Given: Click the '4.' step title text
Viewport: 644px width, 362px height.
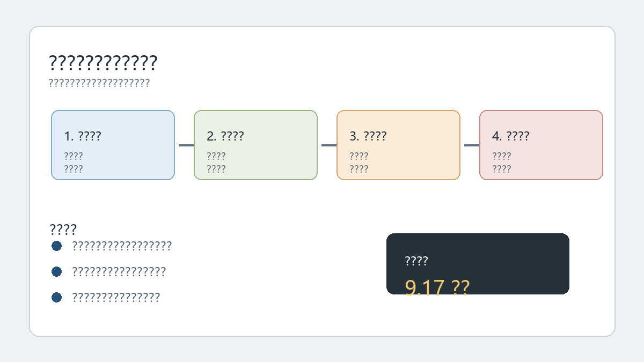Looking at the screenshot, I should pyautogui.click(x=511, y=136).
